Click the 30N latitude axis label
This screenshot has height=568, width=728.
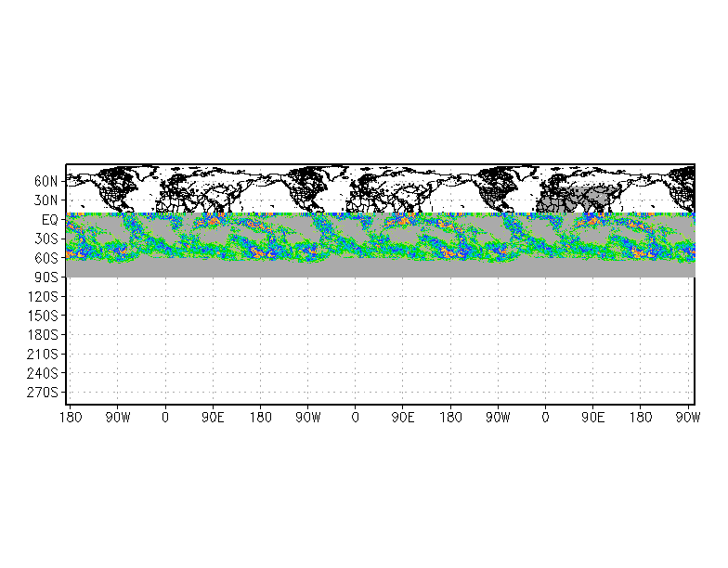click(46, 200)
